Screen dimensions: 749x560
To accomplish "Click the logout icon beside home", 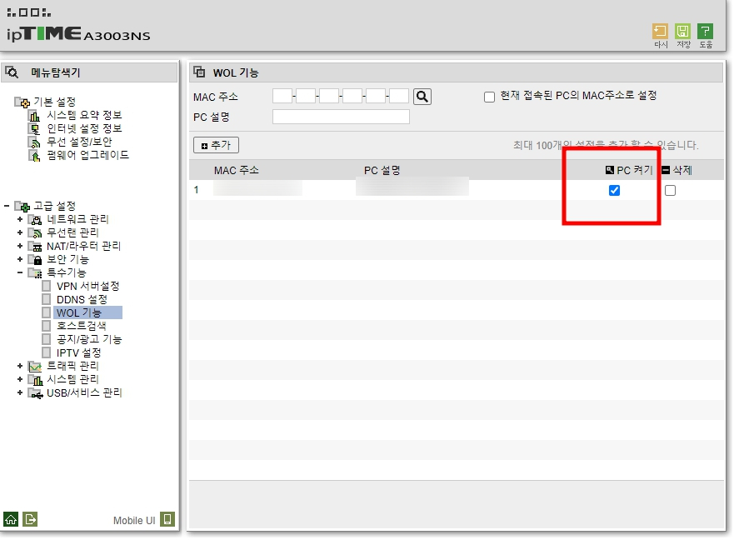I will click(x=30, y=519).
